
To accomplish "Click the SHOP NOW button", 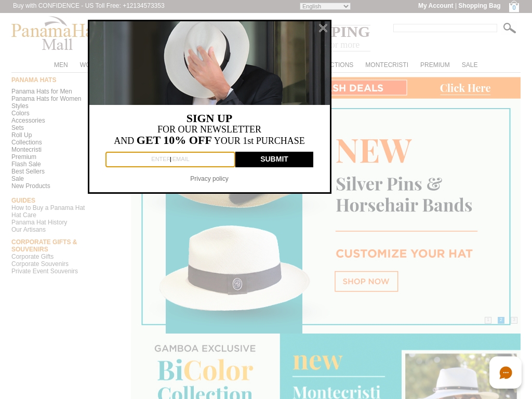I will tap(366, 281).
